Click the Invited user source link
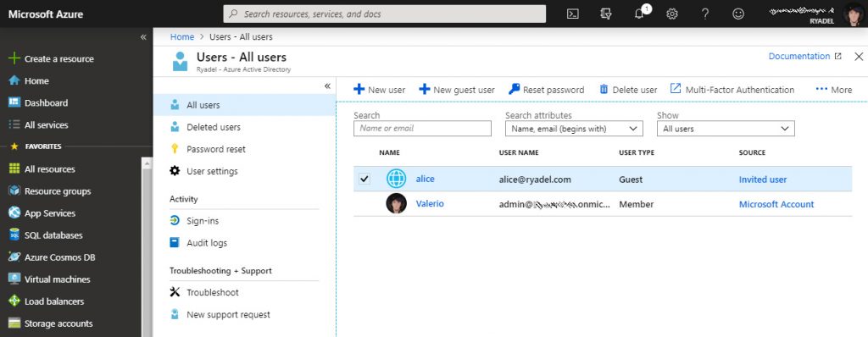The height and width of the screenshot is (337, 868). [763, 180]
